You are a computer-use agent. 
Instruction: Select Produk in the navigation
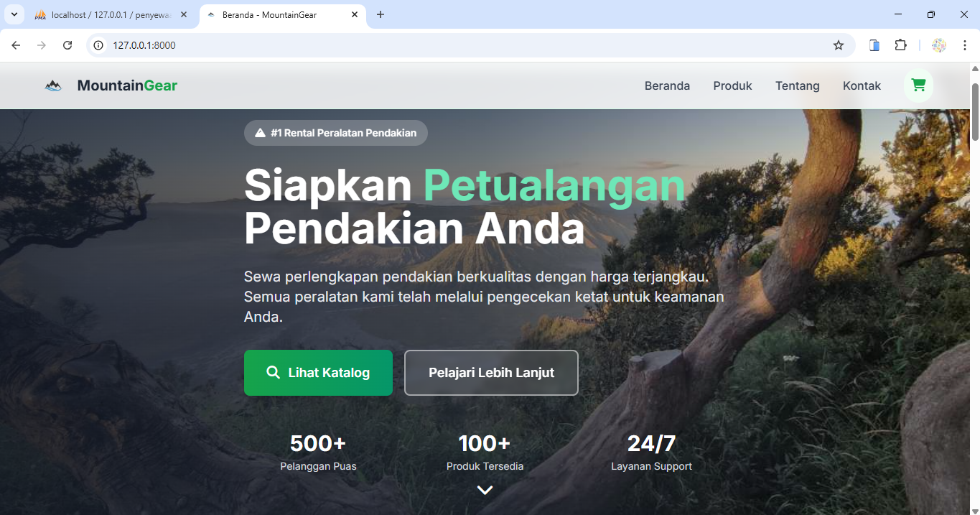[732, 85]
